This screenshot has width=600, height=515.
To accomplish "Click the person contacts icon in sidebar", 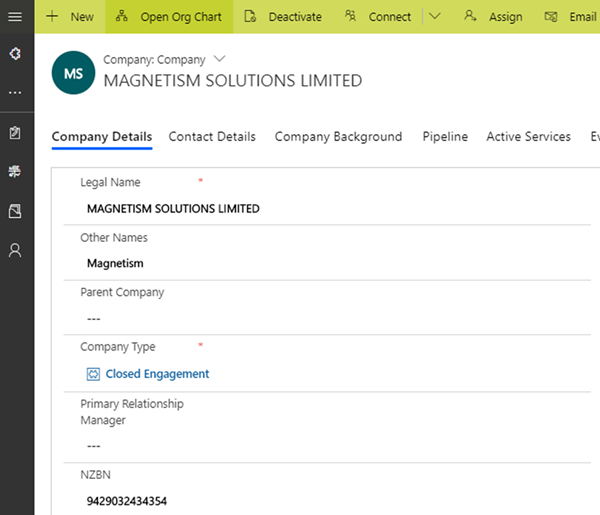I will (15, 250).
